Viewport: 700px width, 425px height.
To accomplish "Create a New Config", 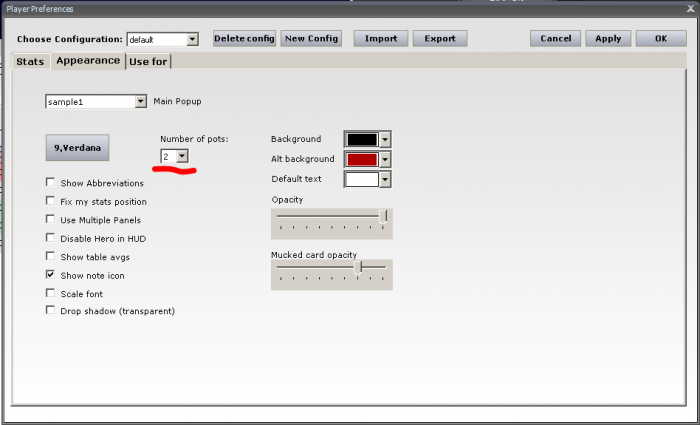I will coord(311,38).
